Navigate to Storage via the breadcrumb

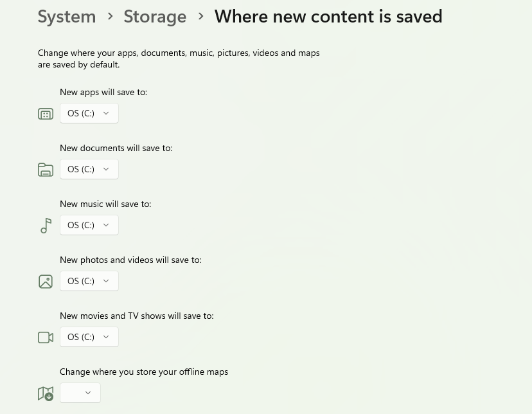(155, 16)
